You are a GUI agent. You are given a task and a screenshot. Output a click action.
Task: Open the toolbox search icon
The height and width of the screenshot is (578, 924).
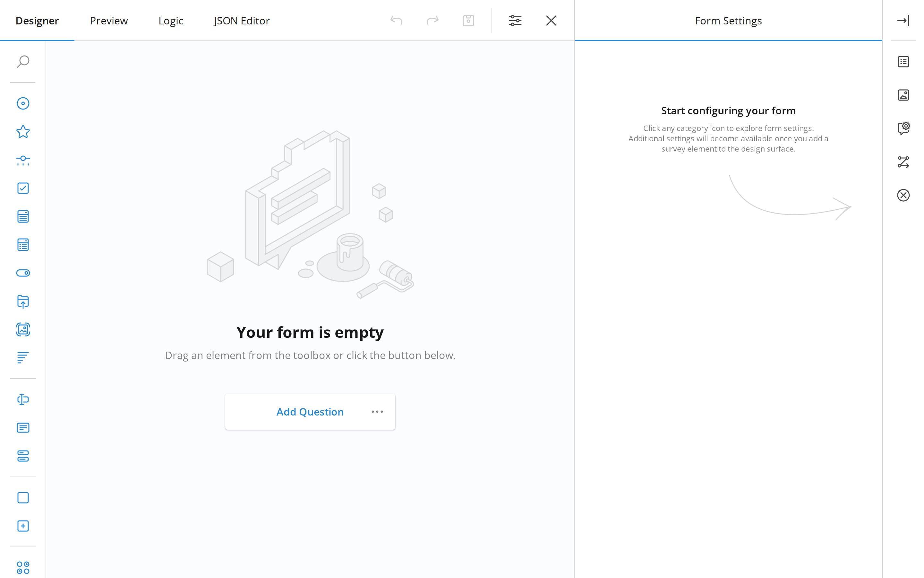coord(23,62)
